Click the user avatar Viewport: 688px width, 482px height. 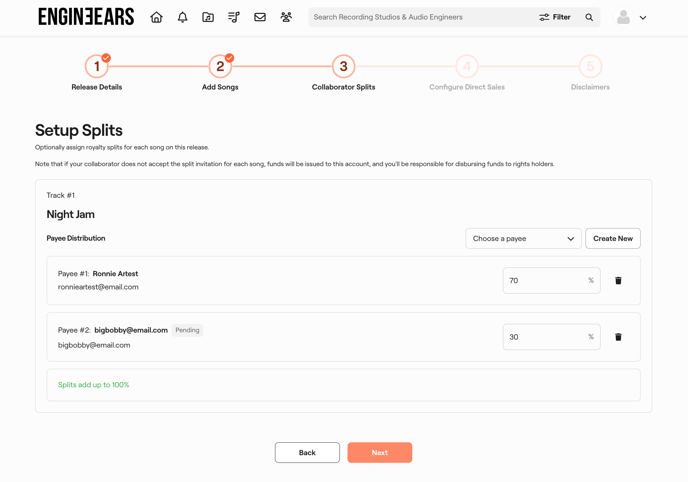[x=623, y=17]
